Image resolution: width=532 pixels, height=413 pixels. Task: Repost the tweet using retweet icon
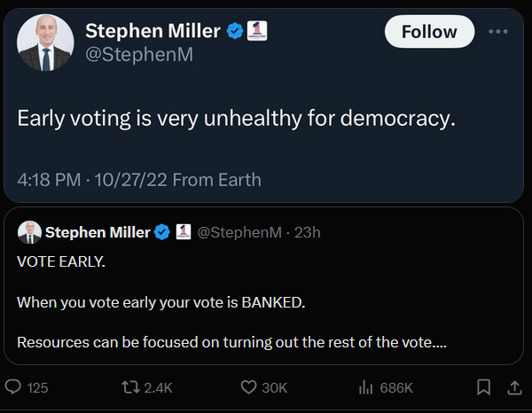tap(129, 387)
